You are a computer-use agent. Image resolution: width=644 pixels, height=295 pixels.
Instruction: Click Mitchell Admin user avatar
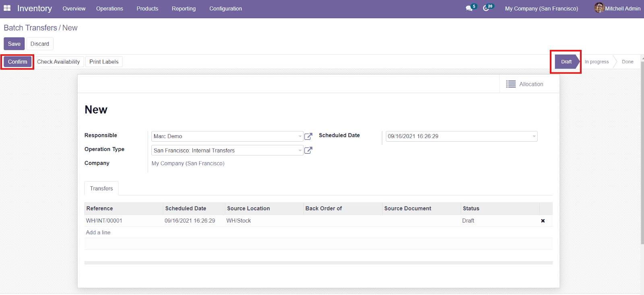pyautogui.click(x=599, y=8)
